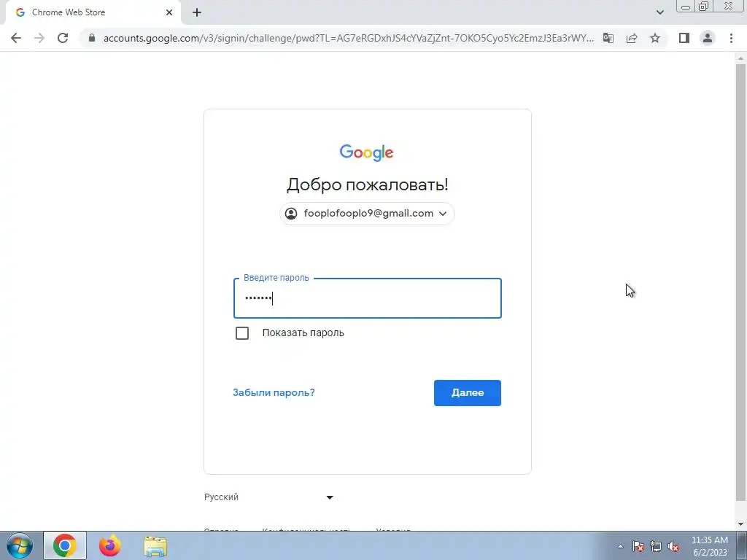Viewport: 747px width, 560px height.
Task: Restore down the Chrome window
Action: click(704, 6)
